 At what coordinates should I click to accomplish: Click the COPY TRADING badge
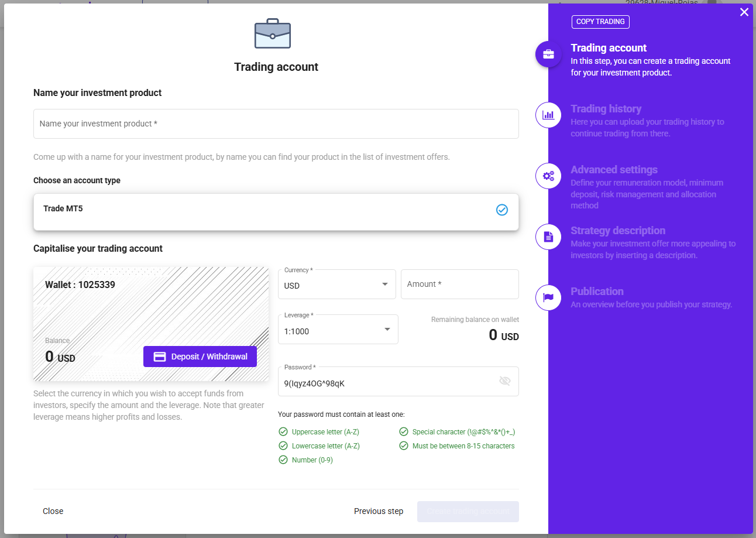tap(600, 22)
